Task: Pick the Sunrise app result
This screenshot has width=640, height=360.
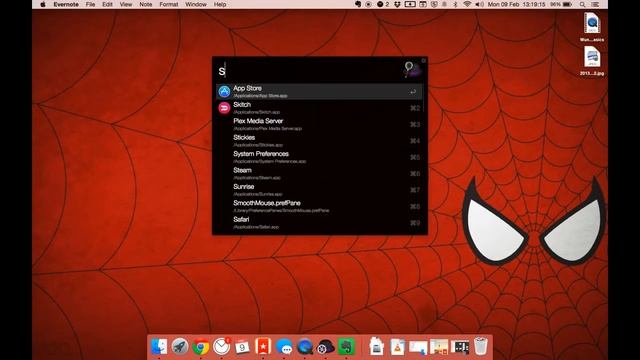Action: point(320,190)
